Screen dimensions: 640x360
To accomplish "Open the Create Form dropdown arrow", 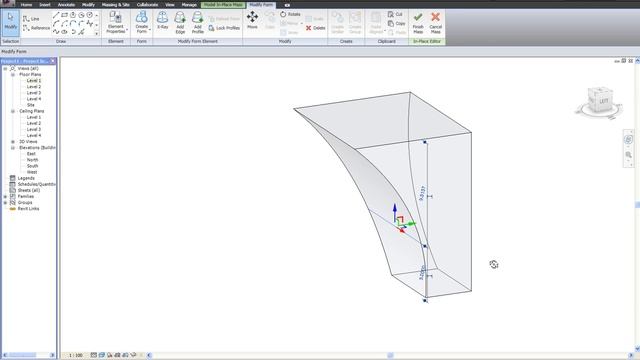I will point(150,31).
